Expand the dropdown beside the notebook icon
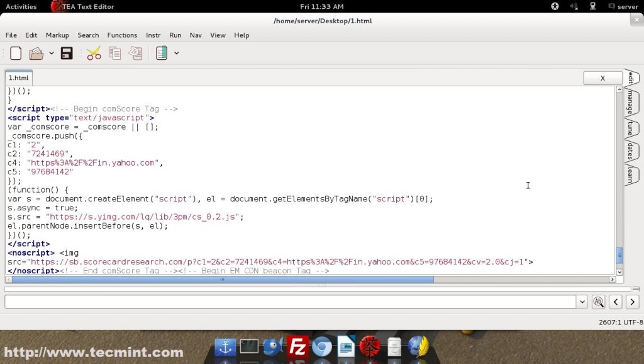 176,53
